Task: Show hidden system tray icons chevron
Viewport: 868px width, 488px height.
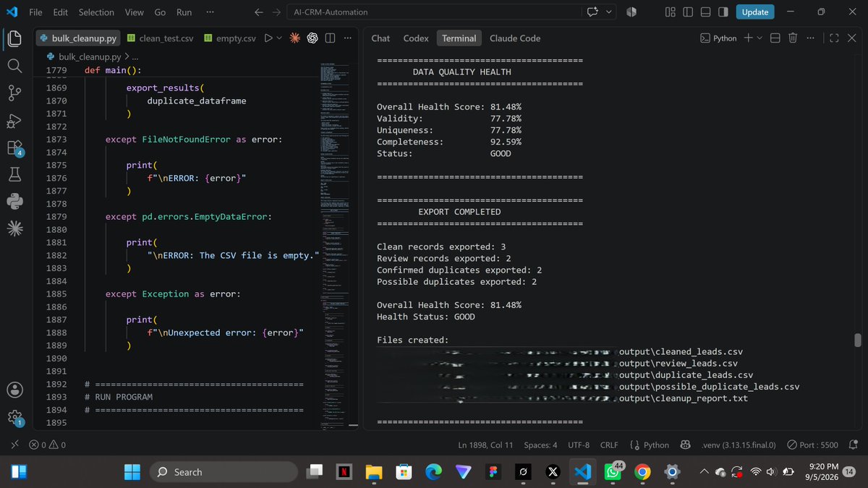Action: point(704,472)
